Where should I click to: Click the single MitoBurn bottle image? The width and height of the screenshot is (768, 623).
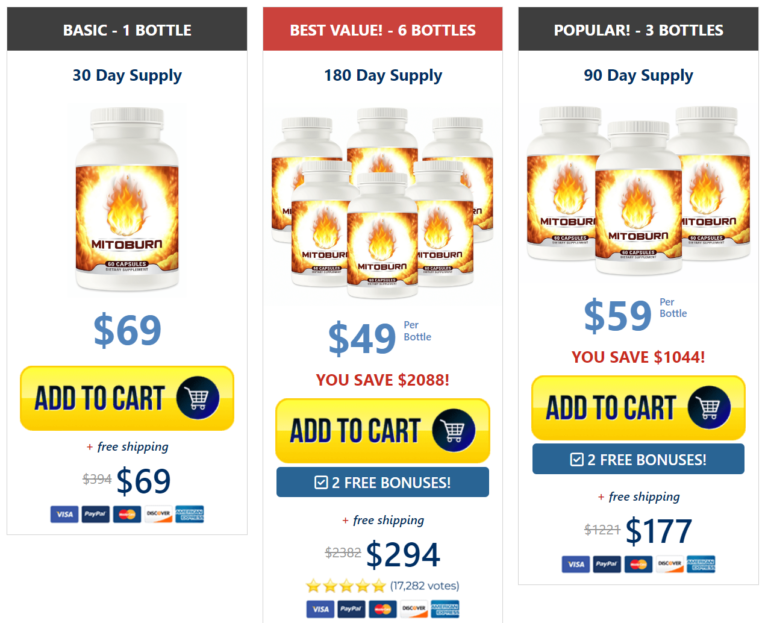pyautogui.click(x=127, y=199)
